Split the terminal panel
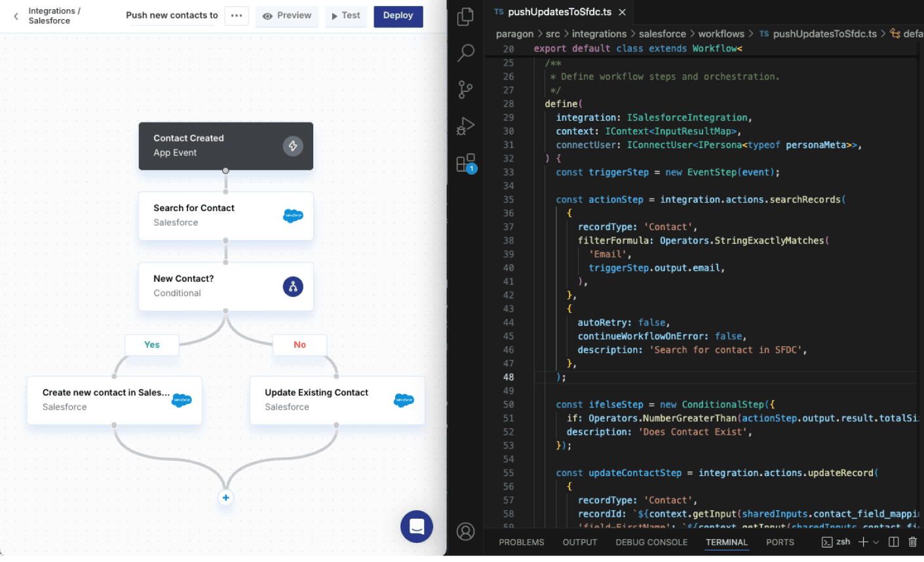Image resolution: width=924 pixels, height=562 pixels. [893, 542]
